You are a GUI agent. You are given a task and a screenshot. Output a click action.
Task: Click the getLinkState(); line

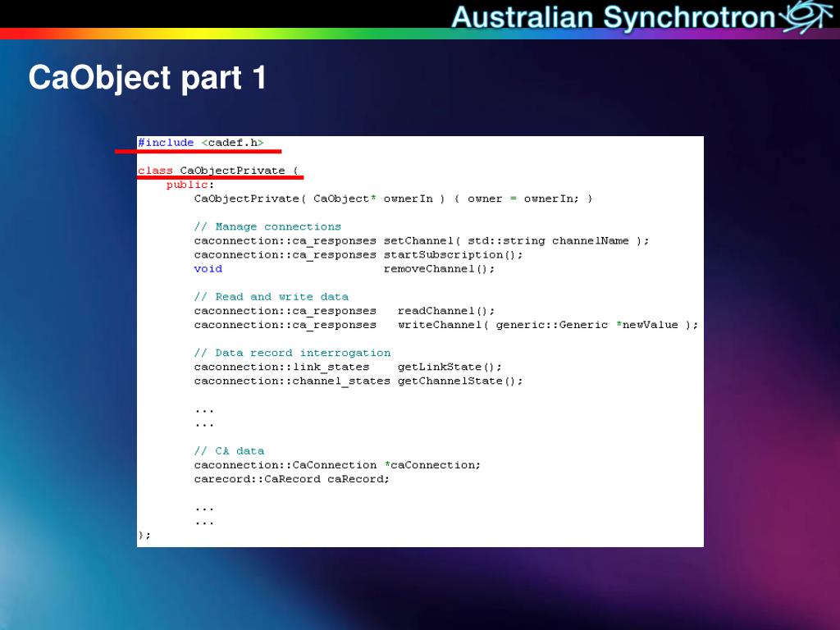[x=348, y=367]
